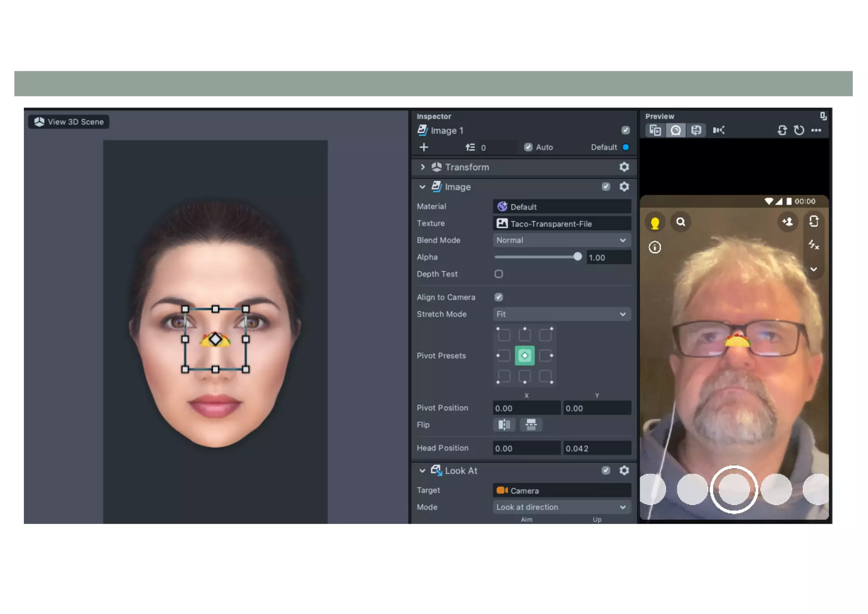
Task: Click the reset preview circular arrow icon
Action: tap(799, 130)
